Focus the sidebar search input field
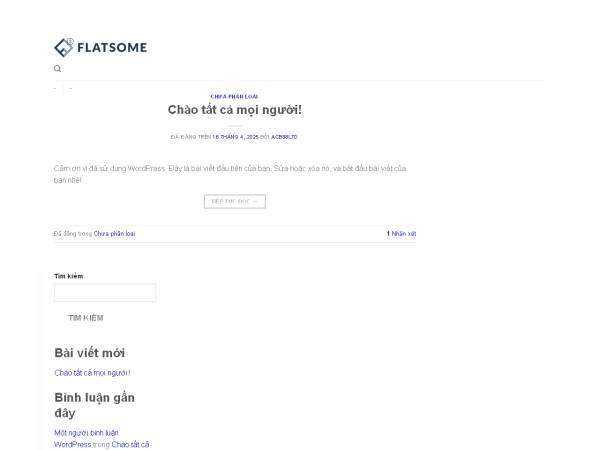The width and height of the screenshot is (600, 450). (x=105, y=293)
